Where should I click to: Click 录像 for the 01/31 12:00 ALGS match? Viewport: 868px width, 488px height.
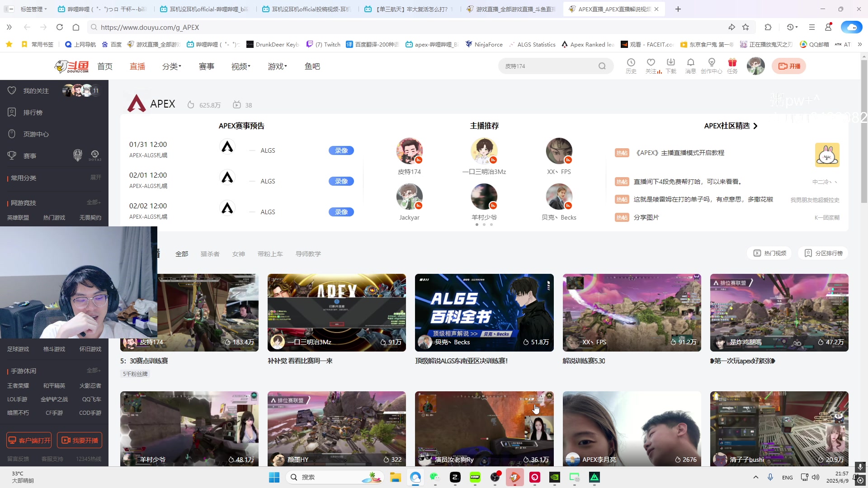click(x=341, y=150)
